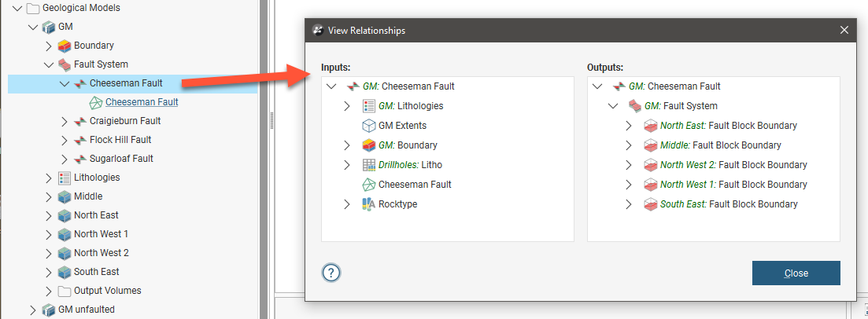Select South East Fault Block Boundary output
868x319 pixels.
728,204
